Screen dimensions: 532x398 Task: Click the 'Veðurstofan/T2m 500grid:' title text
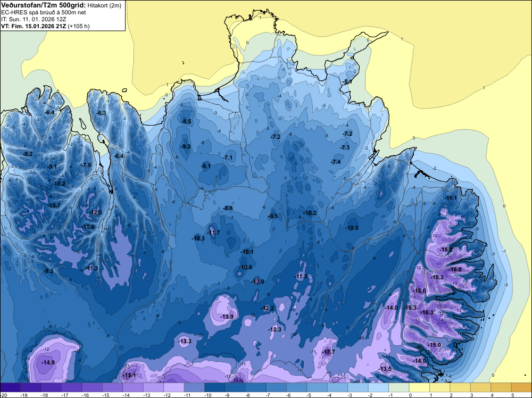[x=44, y=5]
